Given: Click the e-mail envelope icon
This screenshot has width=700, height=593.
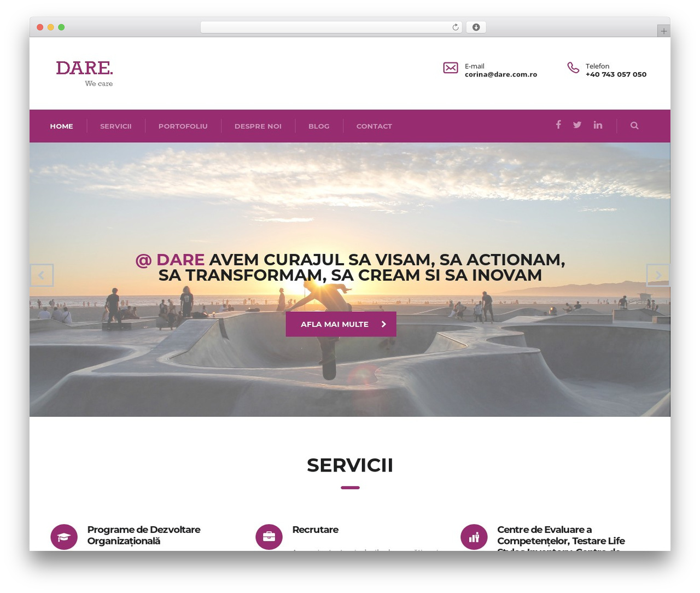Looking at the screenshot, I should click(451, 68).
